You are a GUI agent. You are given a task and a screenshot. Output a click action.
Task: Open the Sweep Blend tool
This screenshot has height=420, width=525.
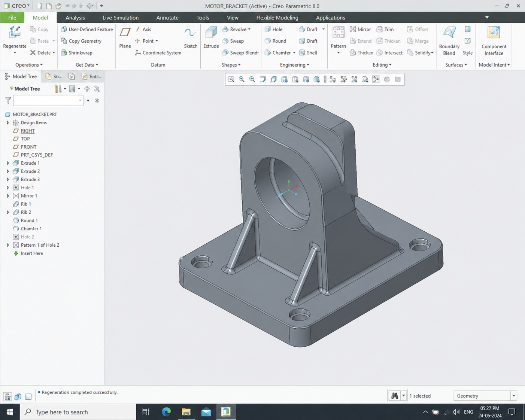[240, 53]
